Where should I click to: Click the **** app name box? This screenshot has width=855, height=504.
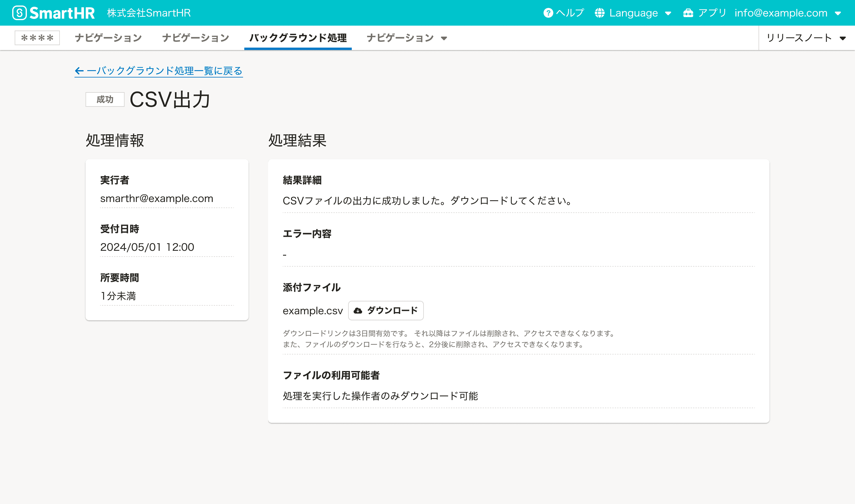click(37, 38)
